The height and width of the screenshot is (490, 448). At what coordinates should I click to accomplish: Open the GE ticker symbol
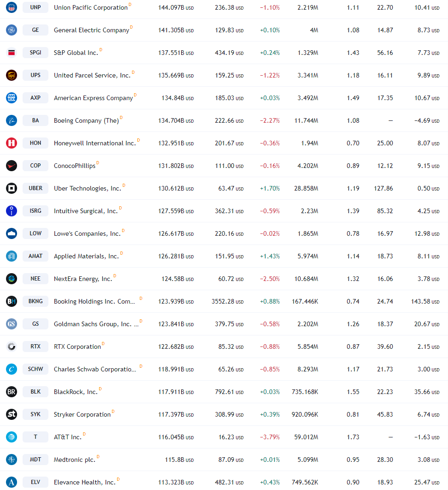click(35, 30)
